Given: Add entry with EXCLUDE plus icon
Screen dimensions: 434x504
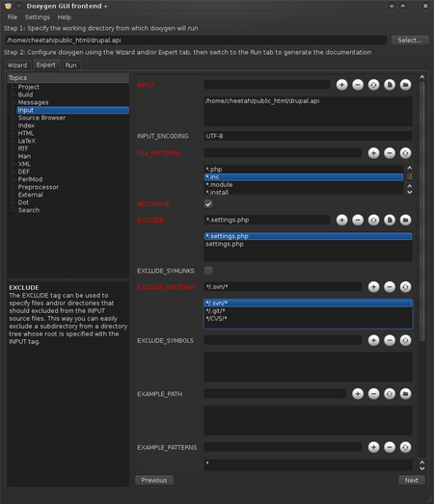Looking at the screenshot, I should 341,220.
